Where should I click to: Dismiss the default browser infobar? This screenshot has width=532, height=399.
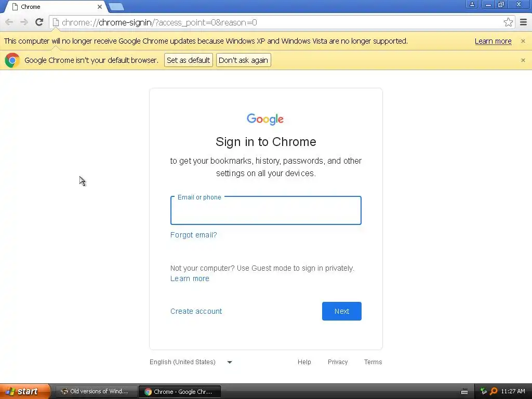(x=523, y=60)
